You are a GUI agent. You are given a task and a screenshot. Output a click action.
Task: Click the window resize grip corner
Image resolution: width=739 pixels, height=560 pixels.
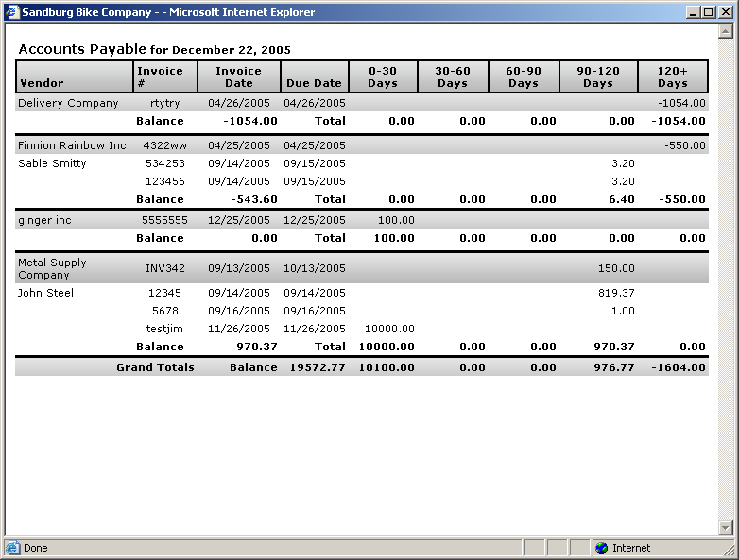click(x=730, y=551)
